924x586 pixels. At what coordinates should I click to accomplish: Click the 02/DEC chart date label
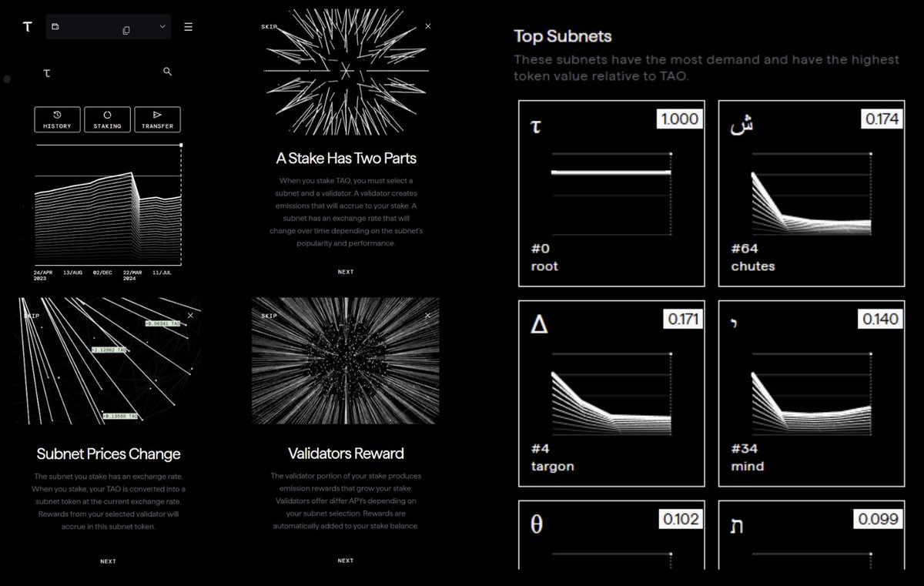click(x=102, y=273)
